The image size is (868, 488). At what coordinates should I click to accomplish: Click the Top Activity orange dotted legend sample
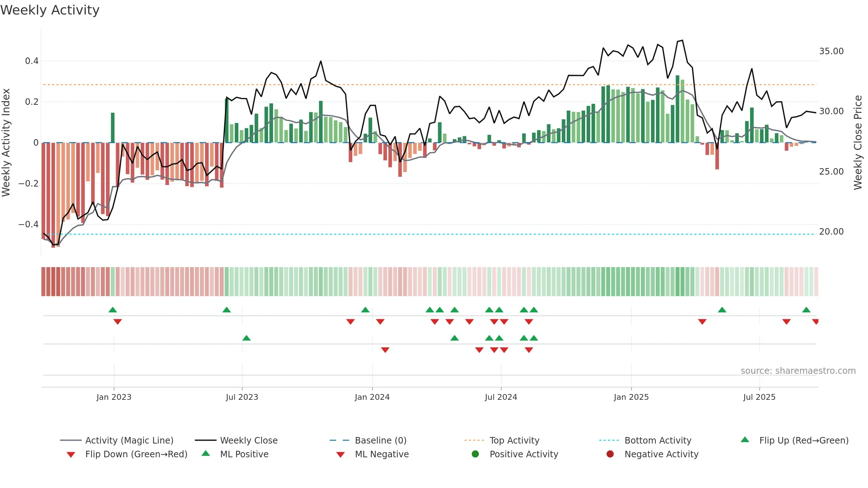(x=474, y=440)
